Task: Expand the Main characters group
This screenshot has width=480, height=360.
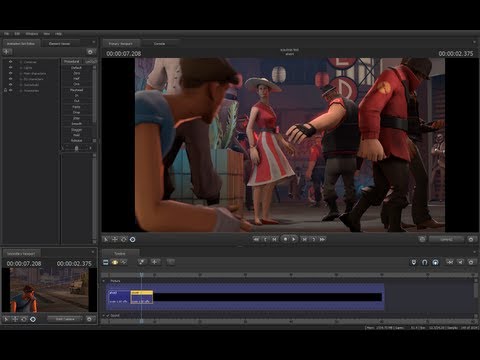Action: point(21,73)
